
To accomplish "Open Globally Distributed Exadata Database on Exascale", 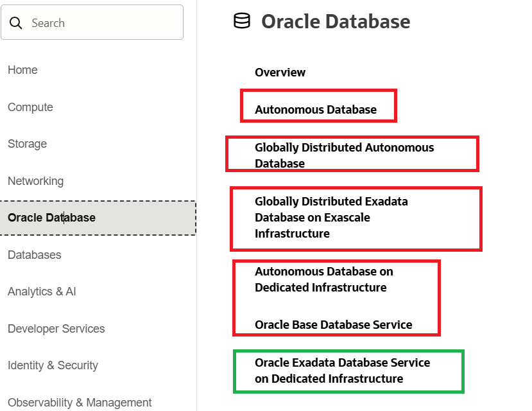I will coord(332,218).
